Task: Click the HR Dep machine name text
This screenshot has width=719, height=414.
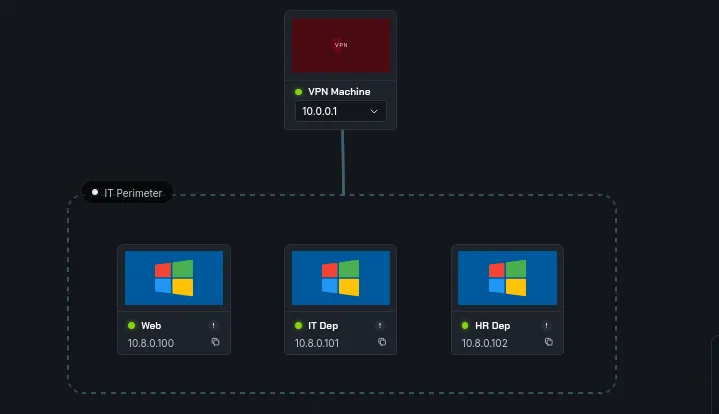Action: [492, 326]
